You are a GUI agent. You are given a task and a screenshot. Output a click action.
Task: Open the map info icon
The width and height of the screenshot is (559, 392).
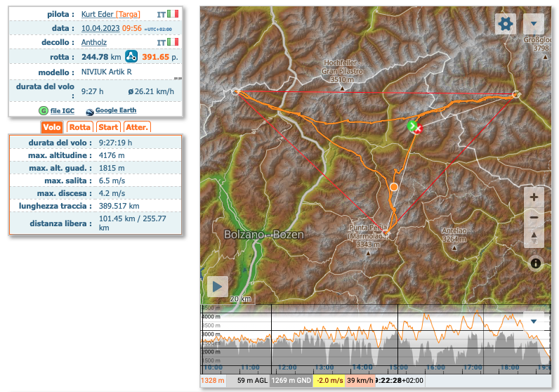[536, 263]
